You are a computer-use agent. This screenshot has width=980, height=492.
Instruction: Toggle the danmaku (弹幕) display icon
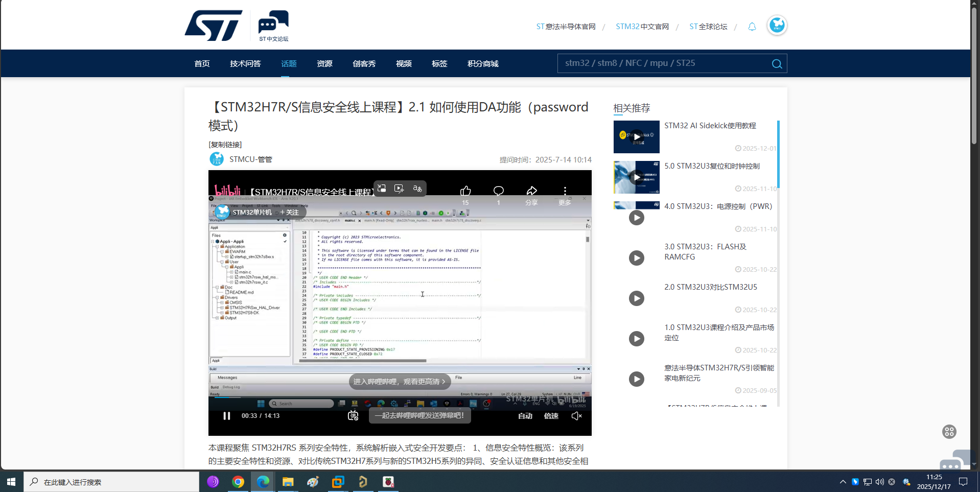point(353,416)
